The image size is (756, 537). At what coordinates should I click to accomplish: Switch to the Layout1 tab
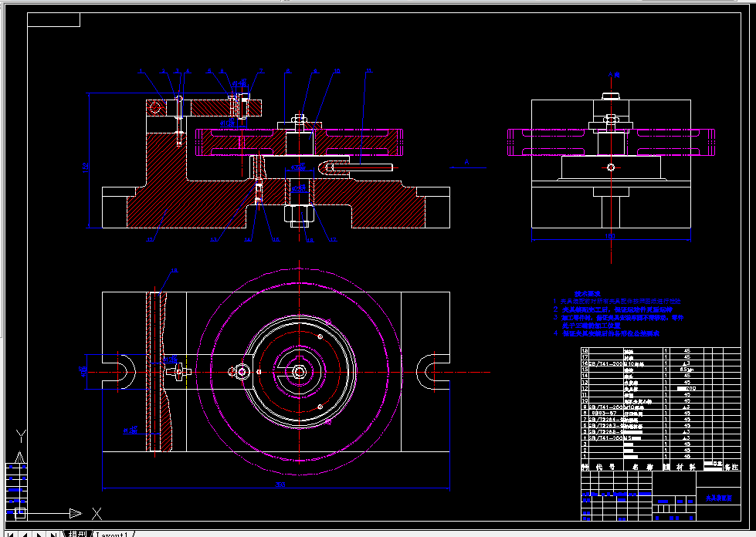point(112,534)
